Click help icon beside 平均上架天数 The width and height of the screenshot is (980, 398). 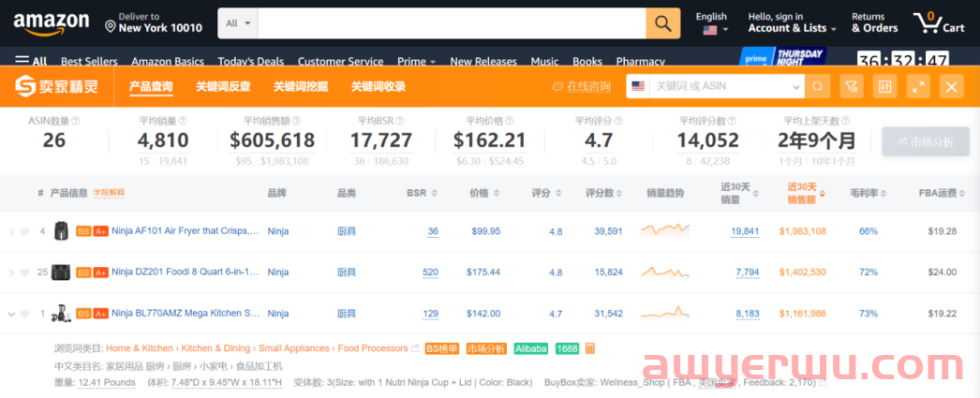tap(845, 121)
